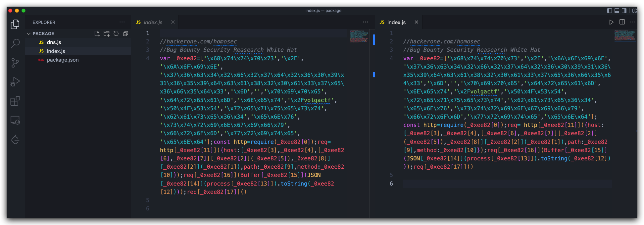
Task: Collapse all folders in Explorer
Action: pos(125,33)
